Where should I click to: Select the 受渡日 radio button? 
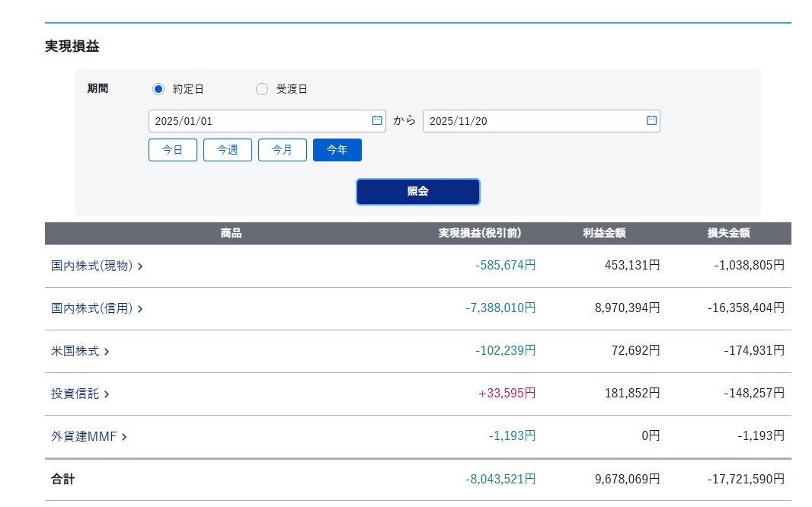pos(262,89)
